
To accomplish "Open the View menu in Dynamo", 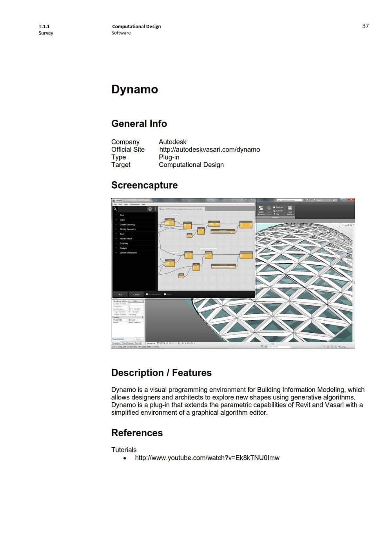I will (126, 204).
